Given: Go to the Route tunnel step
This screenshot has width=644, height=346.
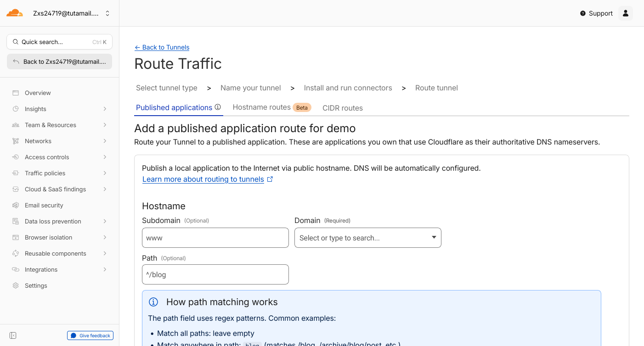Looking at the screenshot, I should point(436,88).
